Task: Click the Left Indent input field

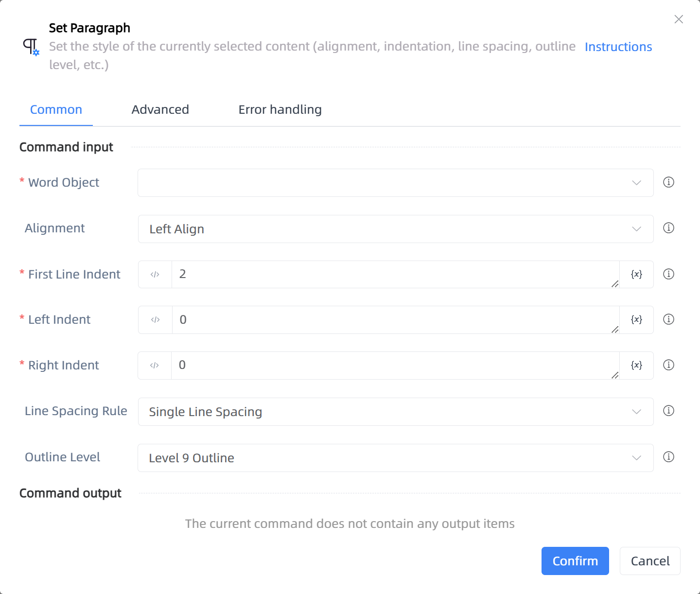Action: point(395,320)
